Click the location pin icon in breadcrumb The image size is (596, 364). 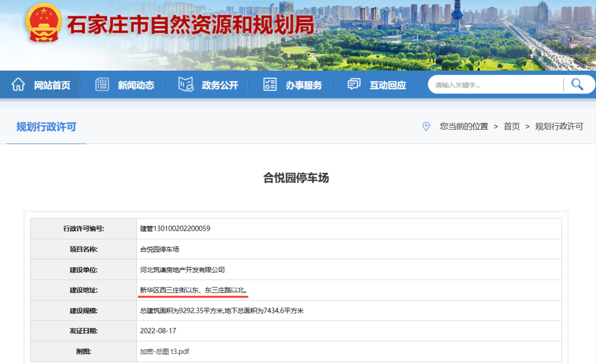426,126
